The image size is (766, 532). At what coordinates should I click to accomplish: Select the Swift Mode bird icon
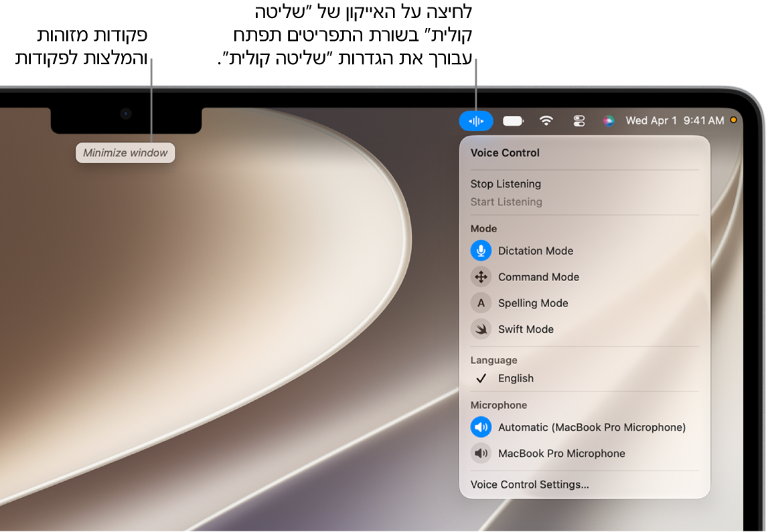point(481,329)
